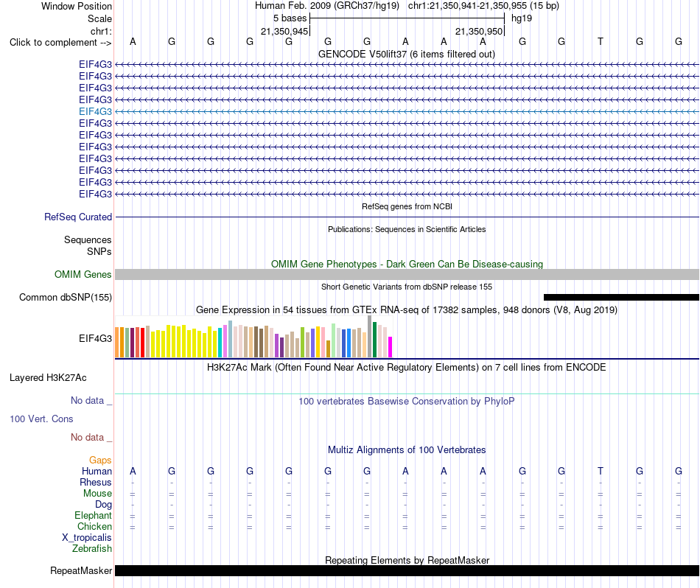The image size is (700, 588).
Task: Click the Chicken species label
Action: pos(94,526)
